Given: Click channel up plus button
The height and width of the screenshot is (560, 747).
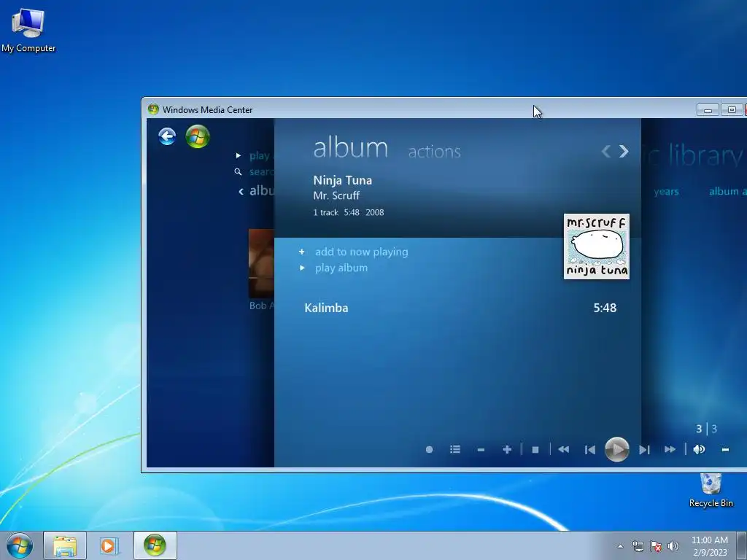Looking at the screenshot, I should tap(507, 449).
